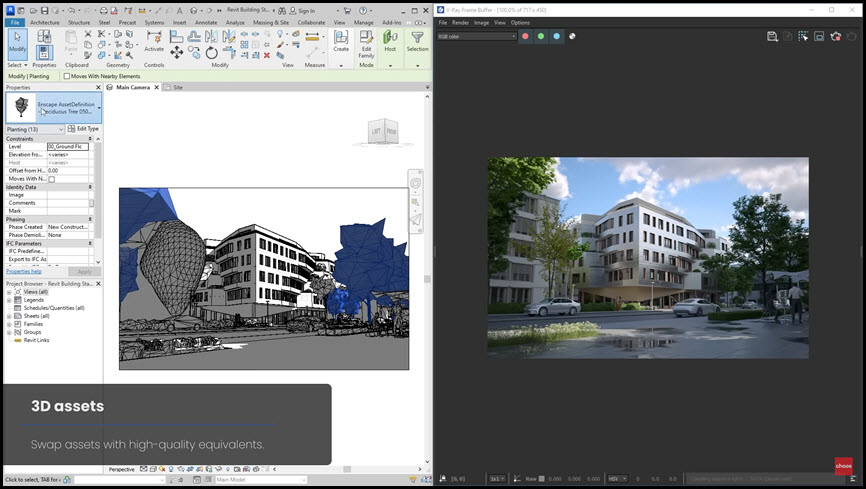Viewport: 866px width, 489px height.
Task: Open the Options menu in V-Ray Frame Buffer
Action: (520, 23)
